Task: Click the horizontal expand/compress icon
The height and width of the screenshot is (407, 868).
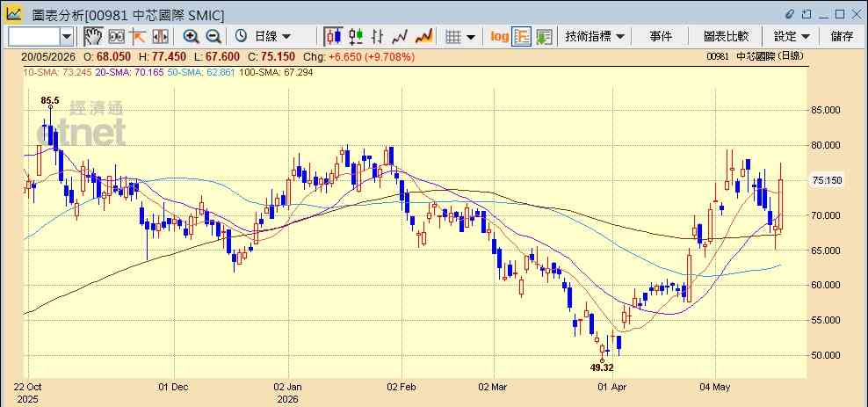Action: 159,37
